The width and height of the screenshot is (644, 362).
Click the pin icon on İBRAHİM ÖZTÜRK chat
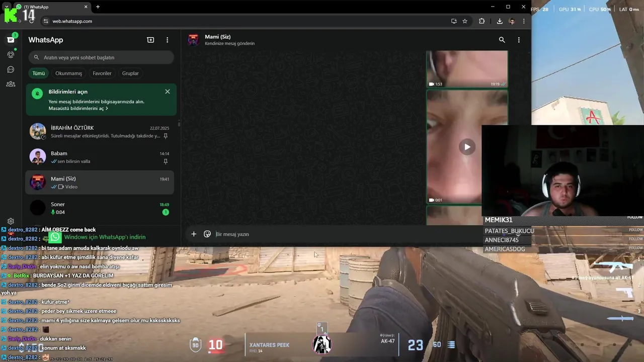pyautogui.click(x=166, y=136)
